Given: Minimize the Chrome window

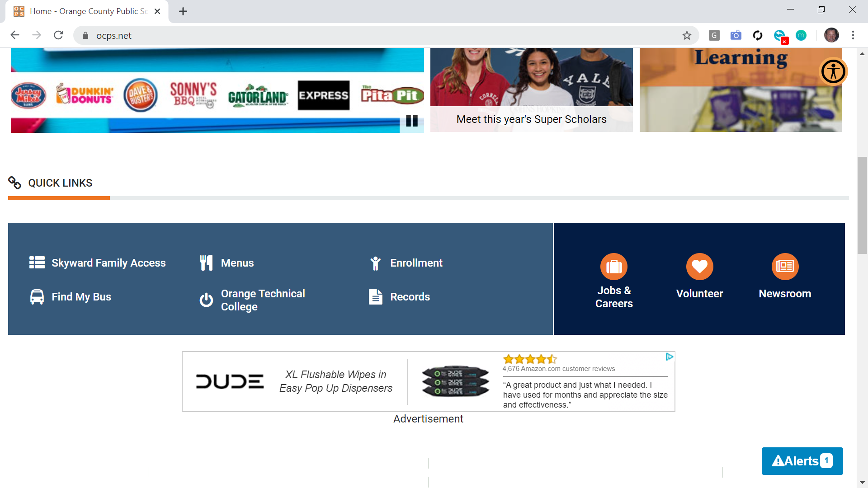Looking at the screenshot, I should pos(790,10).
